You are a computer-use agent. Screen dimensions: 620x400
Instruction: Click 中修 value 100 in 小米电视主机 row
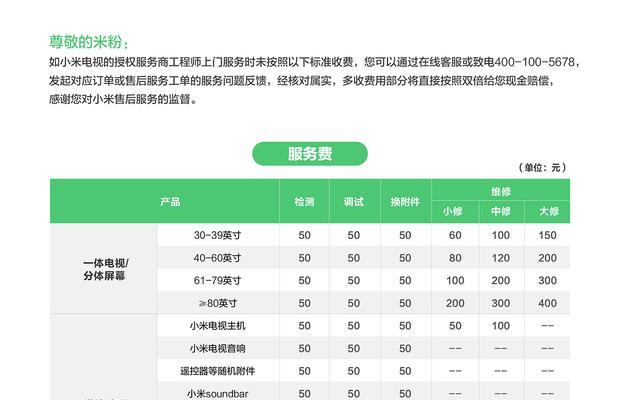[501, 326]
